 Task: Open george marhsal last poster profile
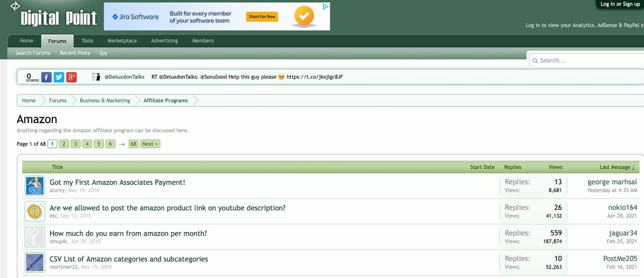click(x=612, y=182)
